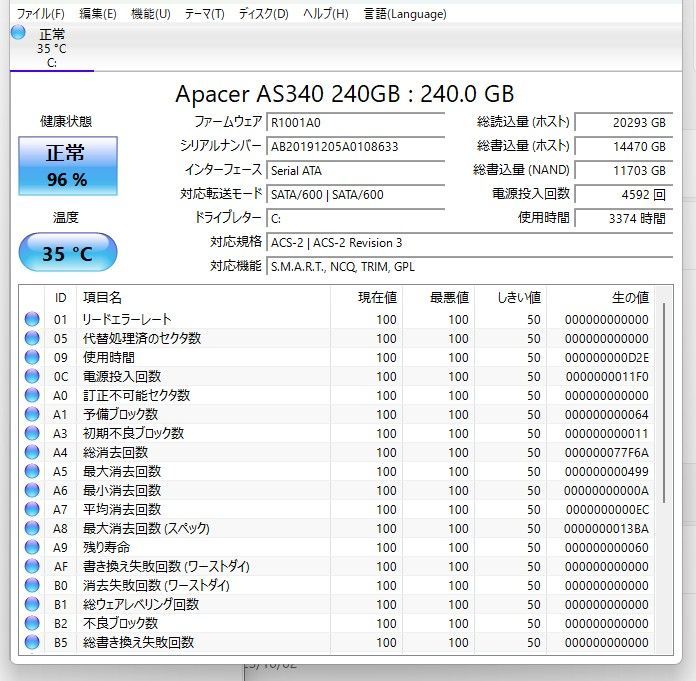Image resolution: width=696 pixels, height=681 pixels.
Task: Click the しきい値 column header
Action: (510, 297)
